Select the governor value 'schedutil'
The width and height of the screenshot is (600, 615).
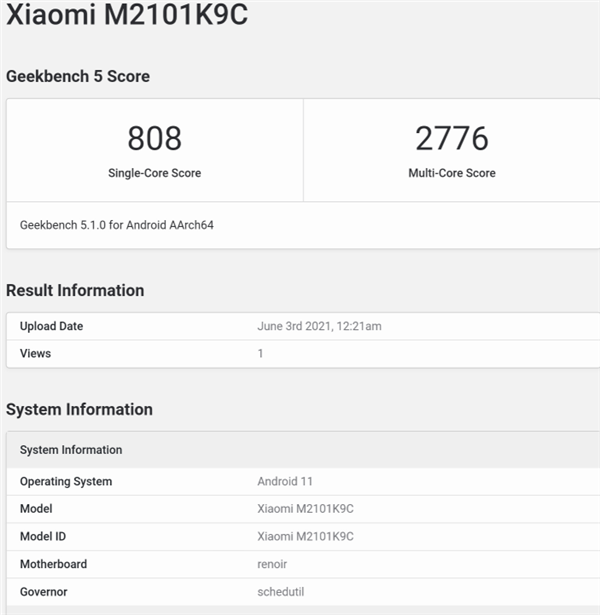point(281,592)
